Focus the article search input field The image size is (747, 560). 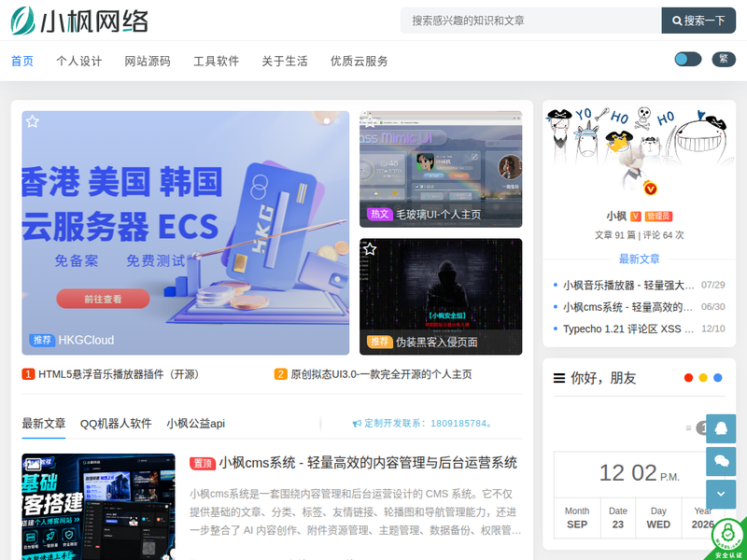530,21
